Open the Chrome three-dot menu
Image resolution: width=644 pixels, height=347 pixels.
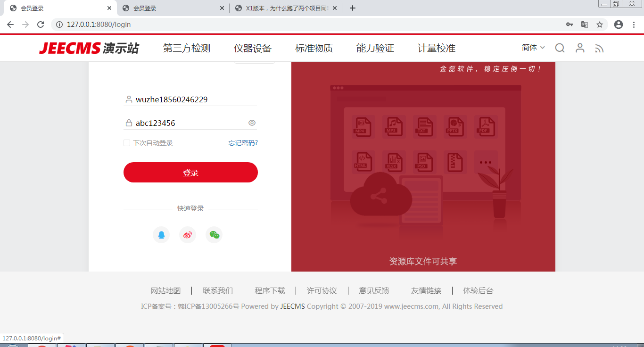tap(634, 25)
